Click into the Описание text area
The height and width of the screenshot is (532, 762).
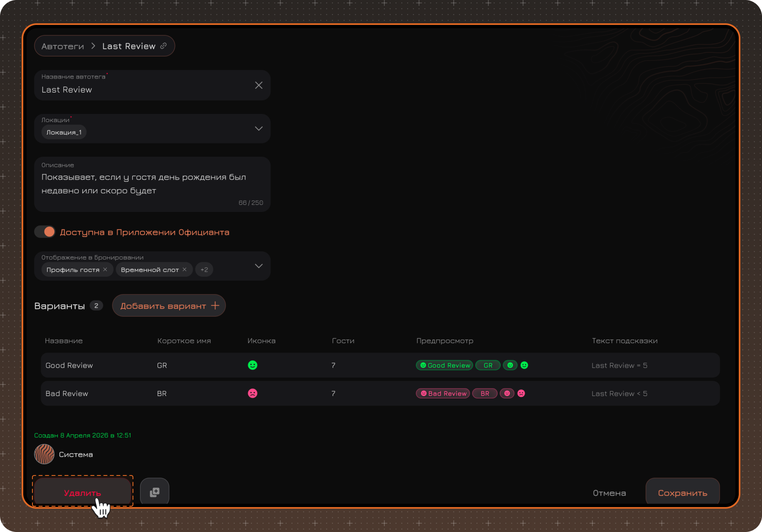point(152,184)
